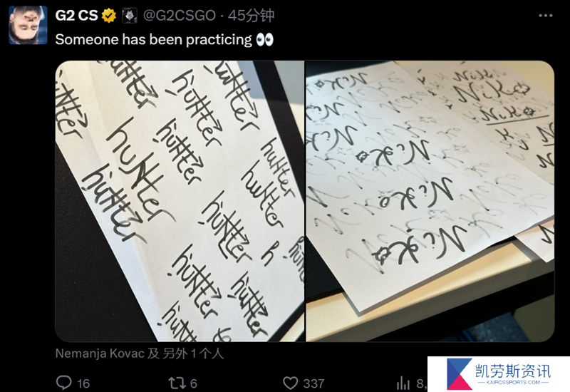Open the right NiKo signature photo
The width and height of the screenshot is (570, 392).
tap(430, 201)
